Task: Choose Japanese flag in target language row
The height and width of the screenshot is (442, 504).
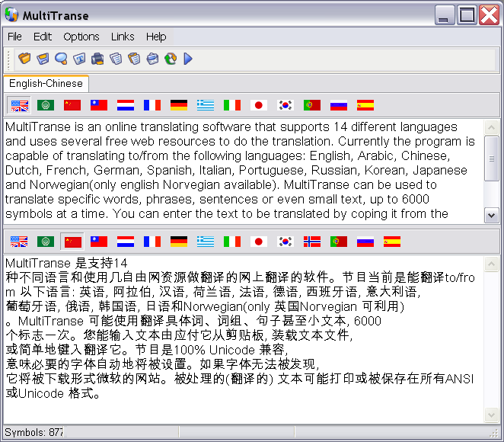Action: click(259, 242)
